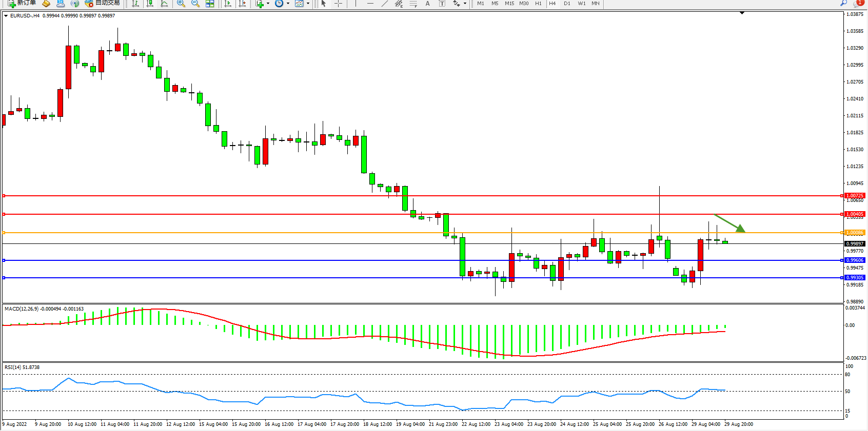This screenshot has height=431, width=868.
Task: Click the zoom in magnifier icon
Action: [x=181, y=3]
